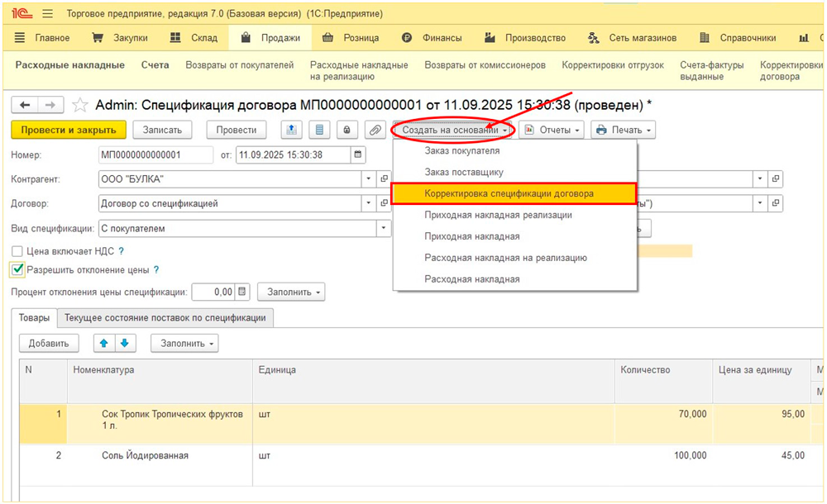Screen dimensions: 827x504
Task: Move row down with blue arrow
Action: 124,343
